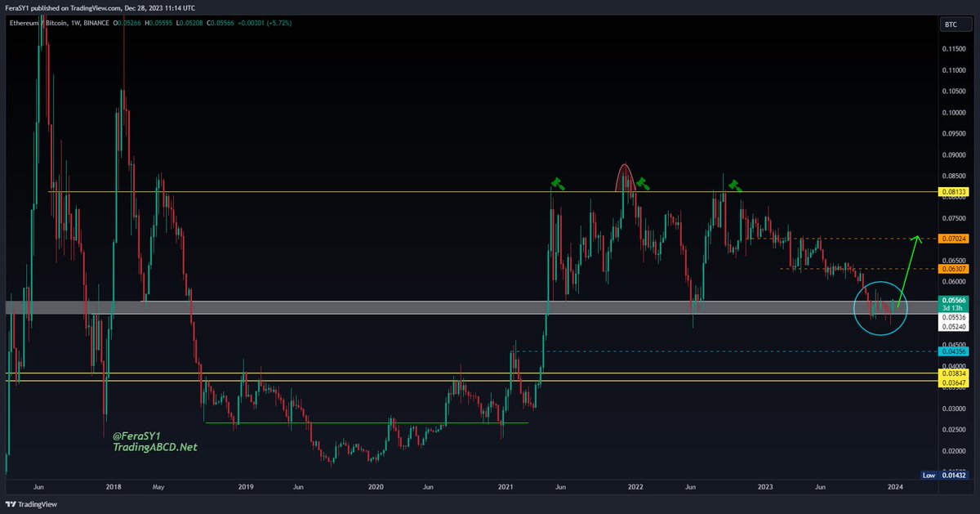Click the 2020 time axis label
Image resolution: width=980 pixels, height=514 pixels.
tap(376, 486)
